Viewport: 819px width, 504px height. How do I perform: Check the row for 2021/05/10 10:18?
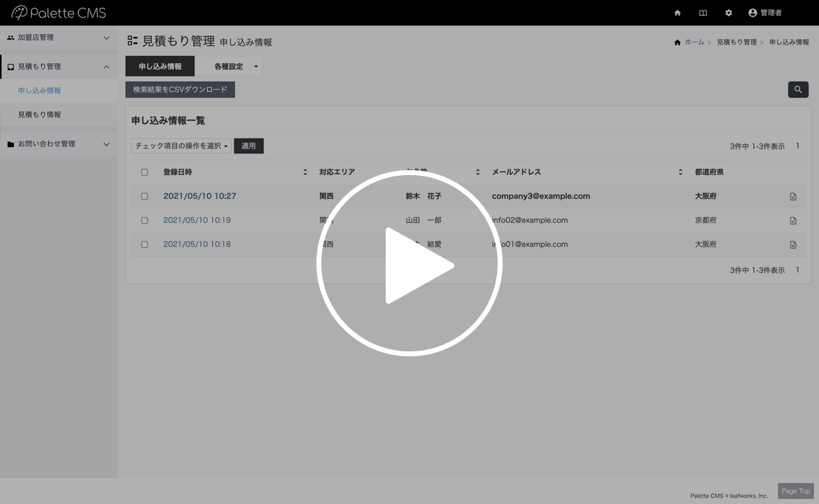145,244
